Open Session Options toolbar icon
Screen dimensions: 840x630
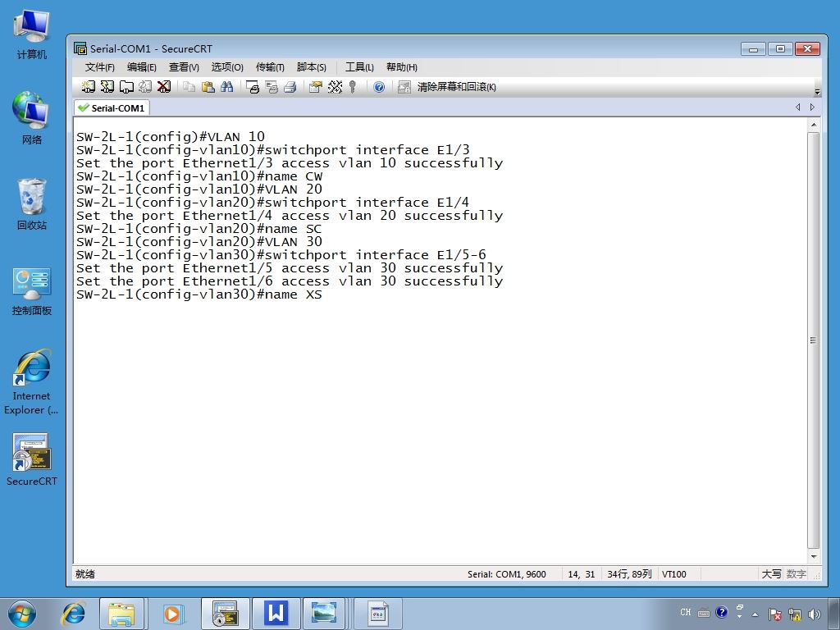tap(316, 87)
